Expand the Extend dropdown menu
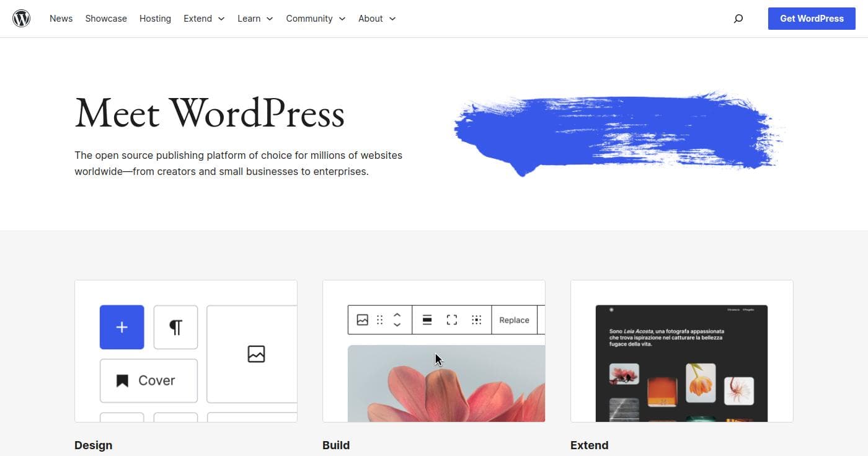 (204, 19)
